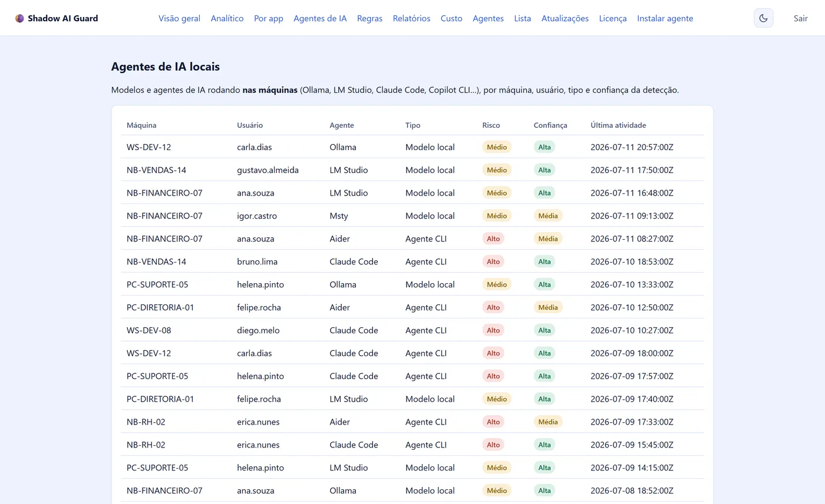Click timestamp 2026-07-09 15:45:00Z
Screen dimensions: 825x504
click(632, 445)
